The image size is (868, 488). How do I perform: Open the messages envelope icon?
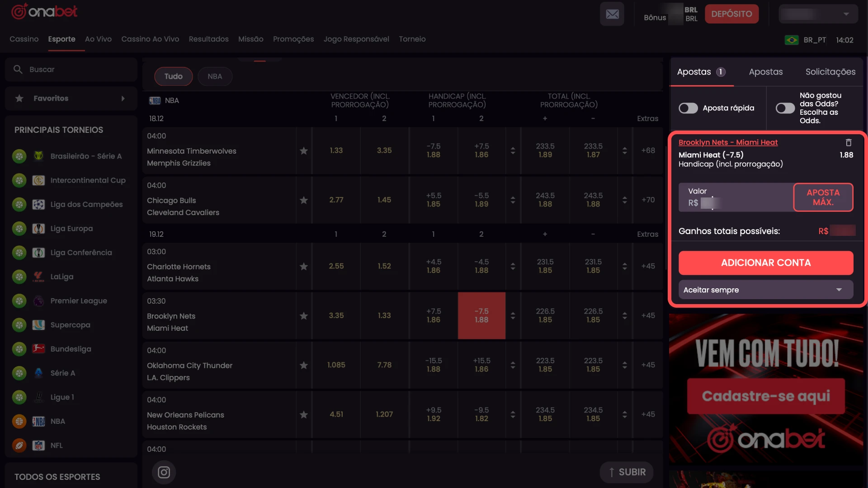pyautogui.click(x=612, y=14)
